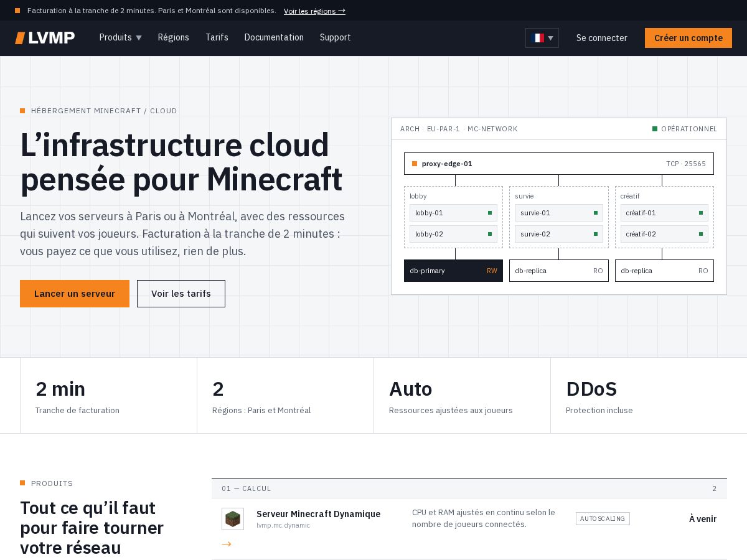747x560 pixels.
Task: Click the lobby-01 server node
Action: (x=453, y=213)
